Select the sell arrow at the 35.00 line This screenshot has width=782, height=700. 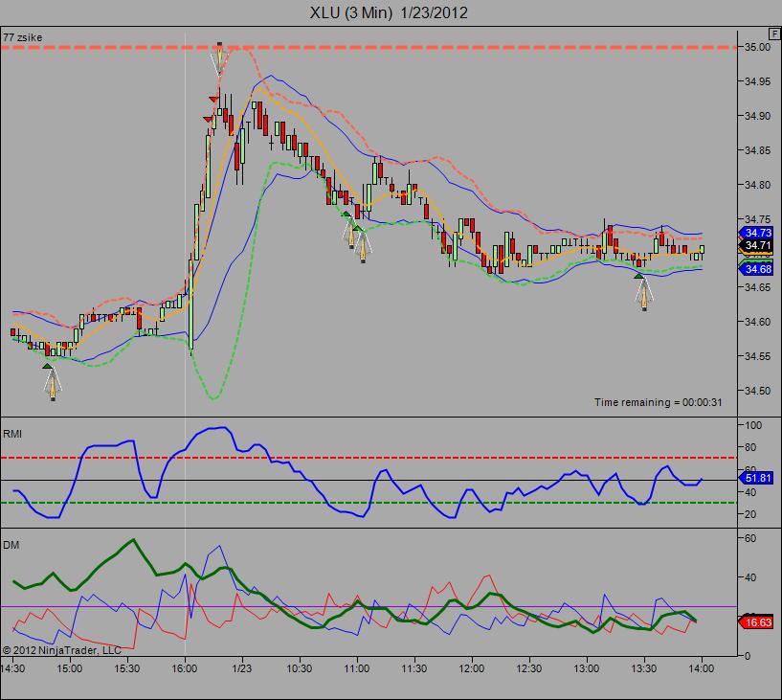coord(219,58)
